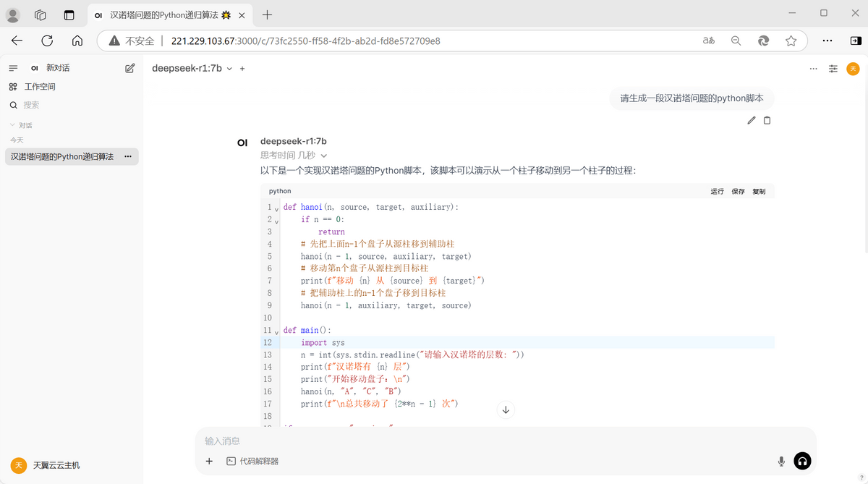This screenshot has width=868, height=484.
Task: Collapse the 对话 chats section
Action: click(21, 125)
